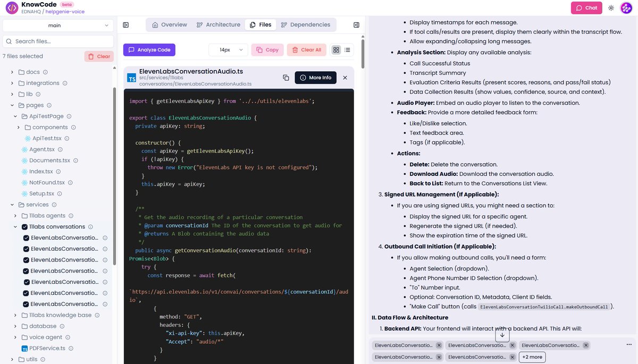Switch to the Architecture tab

pyautogui.click(x=218, y=25)
